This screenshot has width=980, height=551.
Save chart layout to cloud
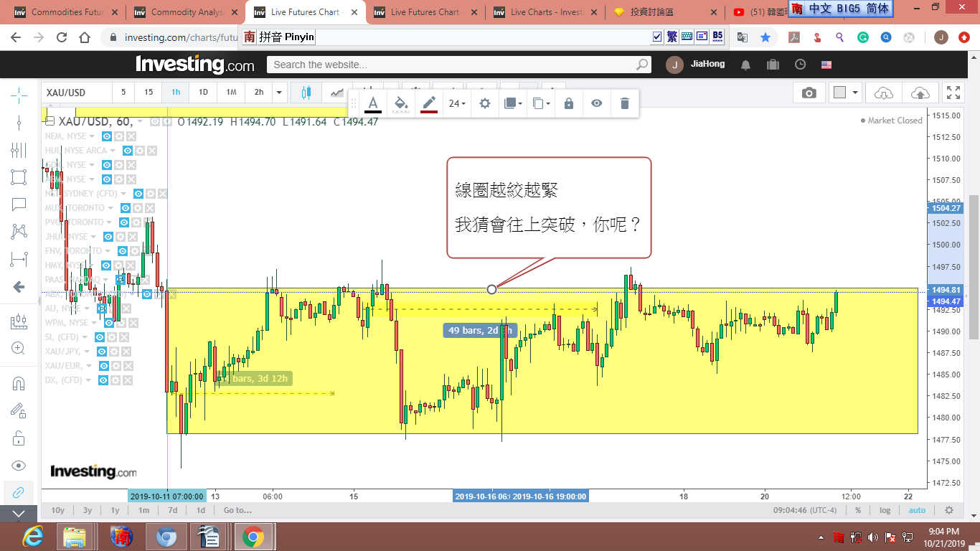pos(920,93)
